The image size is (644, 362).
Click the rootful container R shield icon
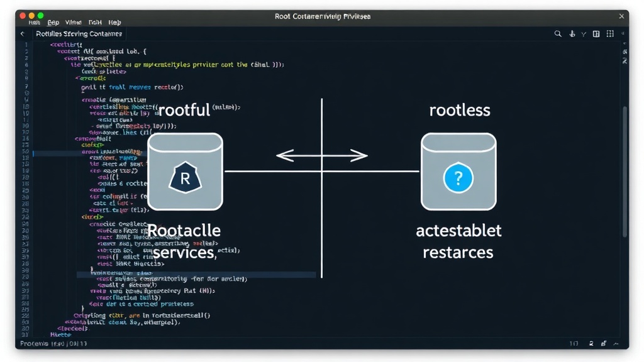pos(186,177)
